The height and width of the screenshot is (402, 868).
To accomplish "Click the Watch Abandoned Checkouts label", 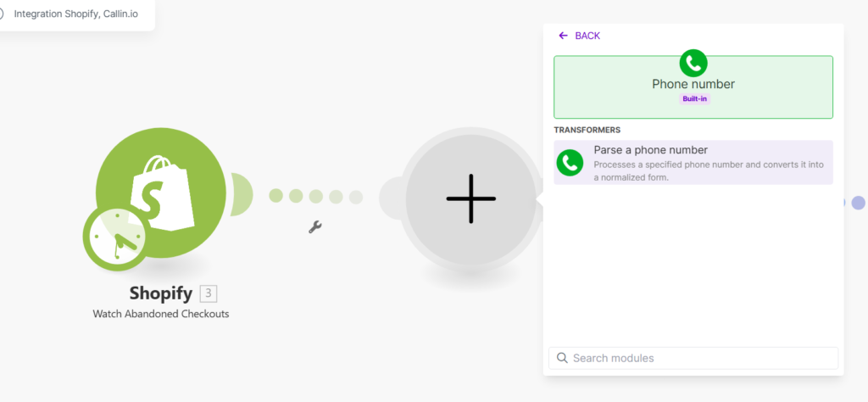I will pyautogui.click(x=161, y=314).
